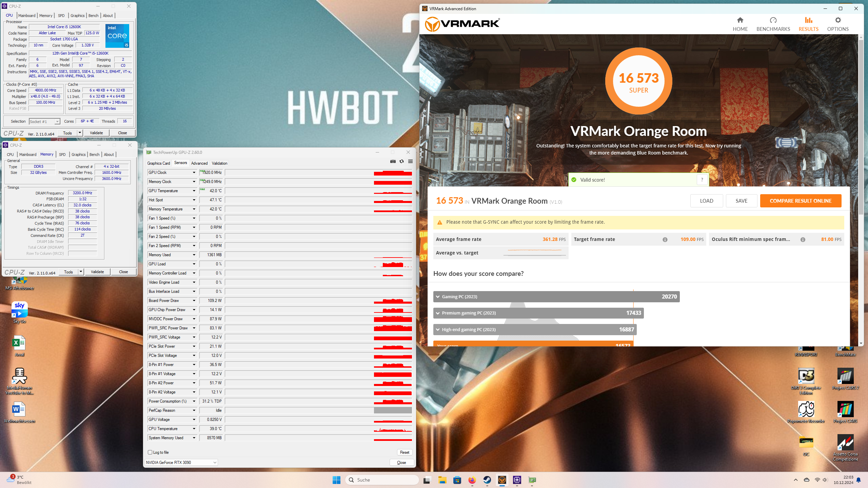Click Close button in GPU-Z
Viewport: 868px width, 488px height.
tap(401, 462)
